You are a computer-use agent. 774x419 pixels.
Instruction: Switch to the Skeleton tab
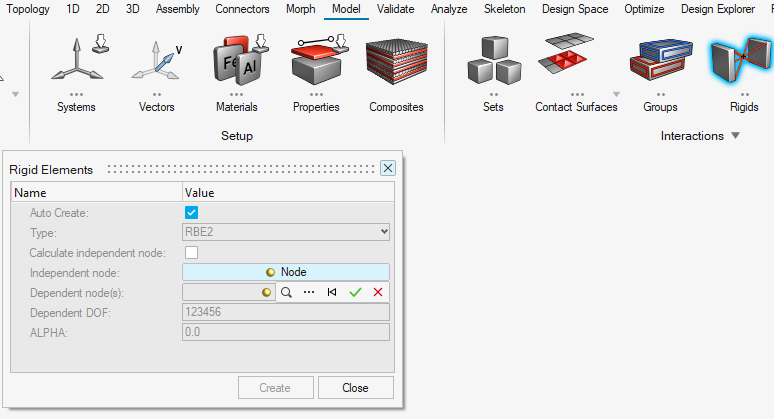click(504, 9)
